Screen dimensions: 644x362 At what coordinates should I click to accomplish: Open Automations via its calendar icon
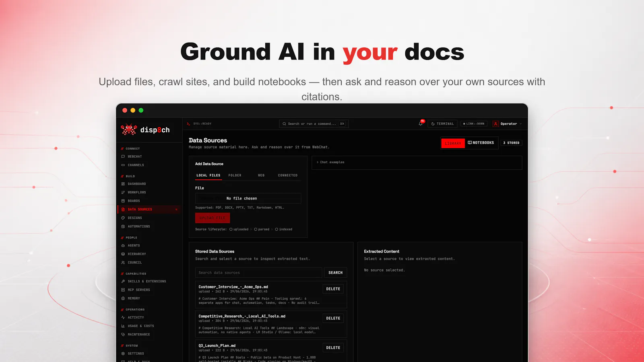click(x=123, y=226)
